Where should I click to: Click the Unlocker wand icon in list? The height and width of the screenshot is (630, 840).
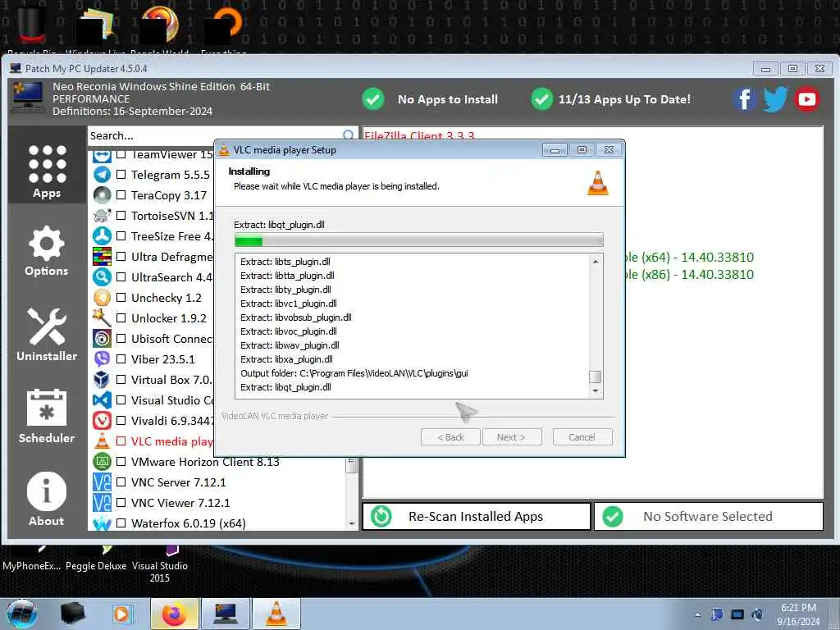102,317
